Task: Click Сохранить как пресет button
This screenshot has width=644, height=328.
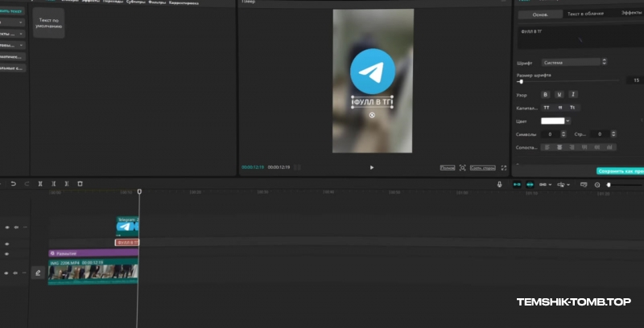Action: click(620, 171)
